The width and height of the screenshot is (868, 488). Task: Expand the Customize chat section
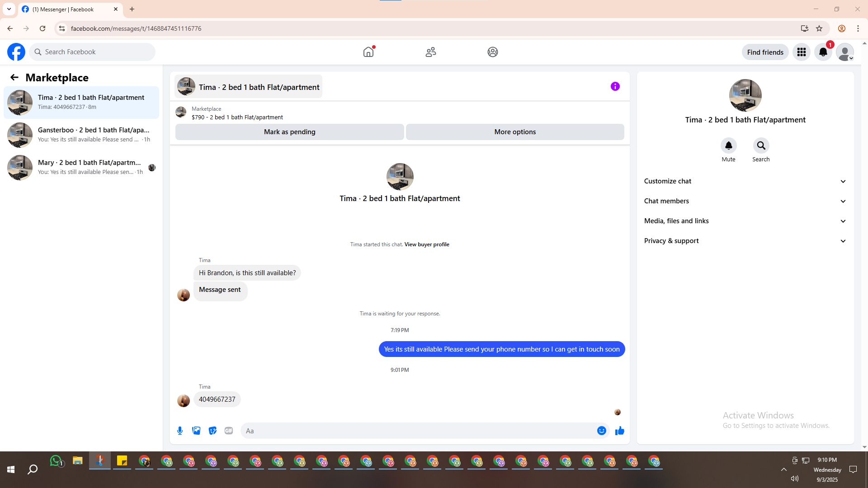745,181
